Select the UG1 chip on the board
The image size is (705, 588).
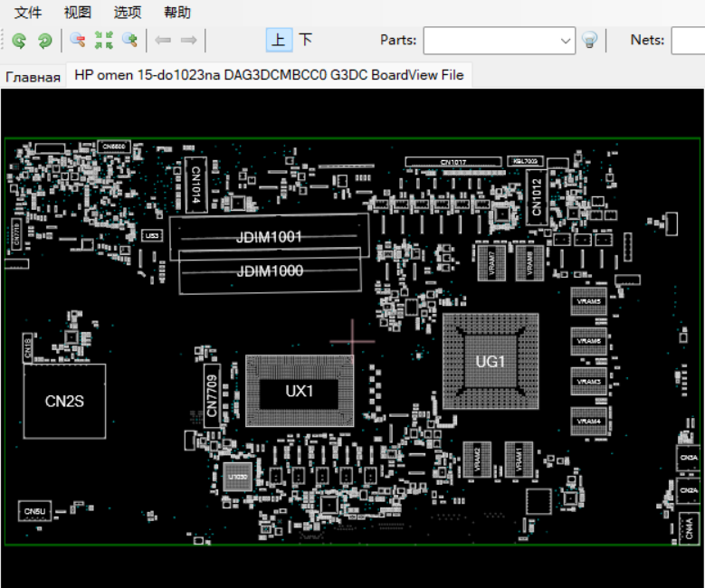click(x=491, y=362)
